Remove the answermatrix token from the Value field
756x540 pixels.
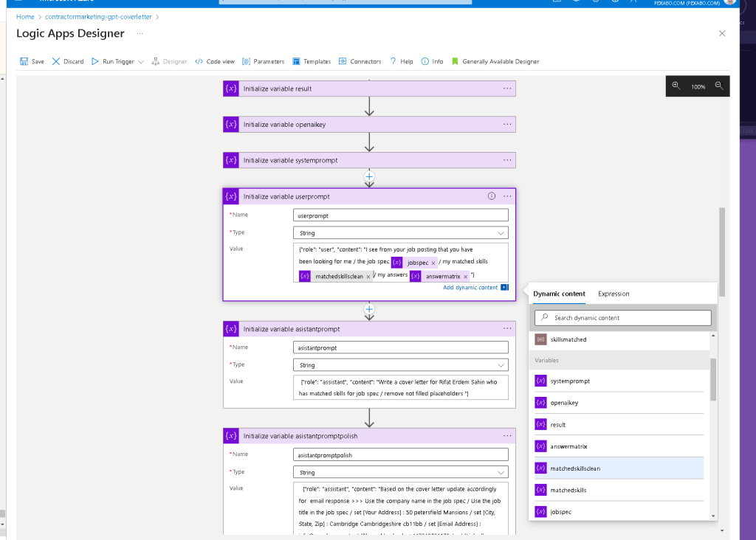click(465, 277)
